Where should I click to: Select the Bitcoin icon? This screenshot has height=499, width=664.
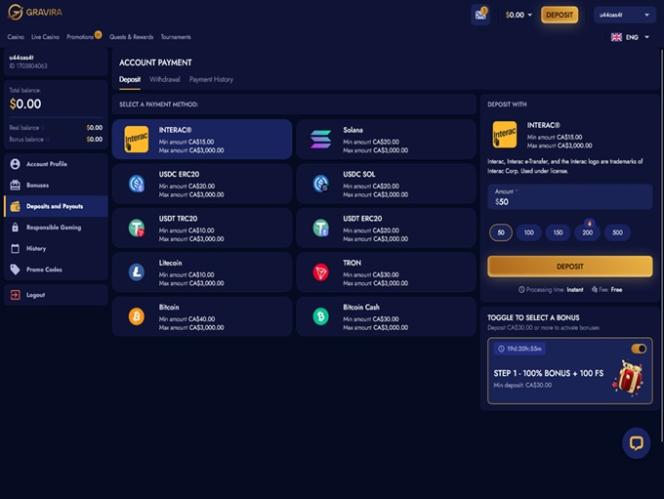coord(136,316)
